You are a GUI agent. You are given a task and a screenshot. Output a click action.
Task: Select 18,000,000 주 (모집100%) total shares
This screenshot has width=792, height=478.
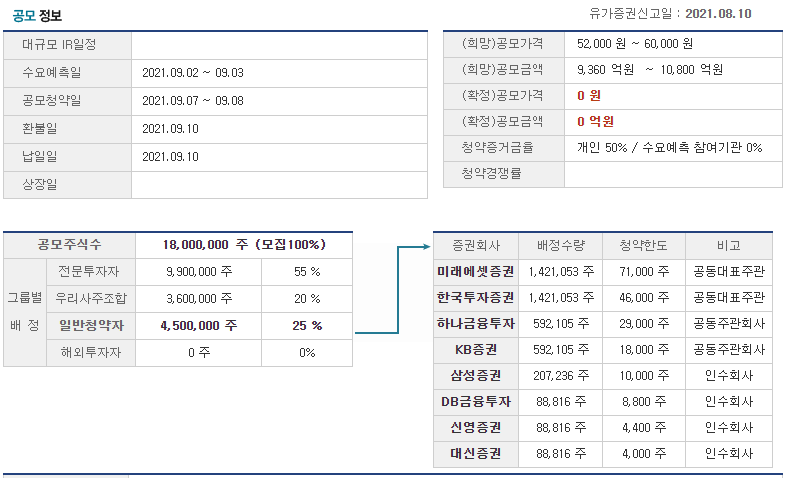(x=244, y=245)
